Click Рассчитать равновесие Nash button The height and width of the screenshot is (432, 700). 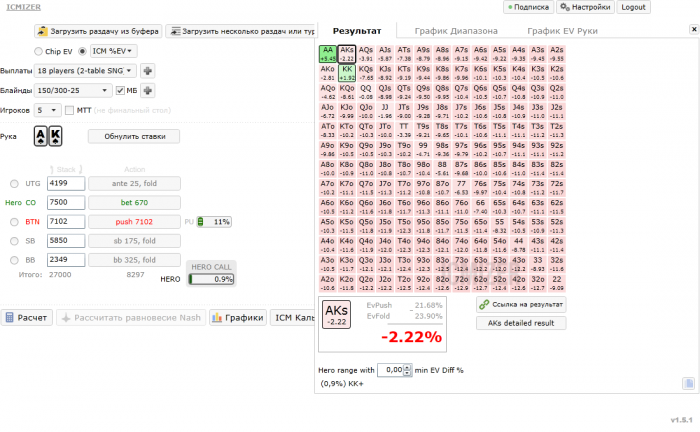(131, 318)
